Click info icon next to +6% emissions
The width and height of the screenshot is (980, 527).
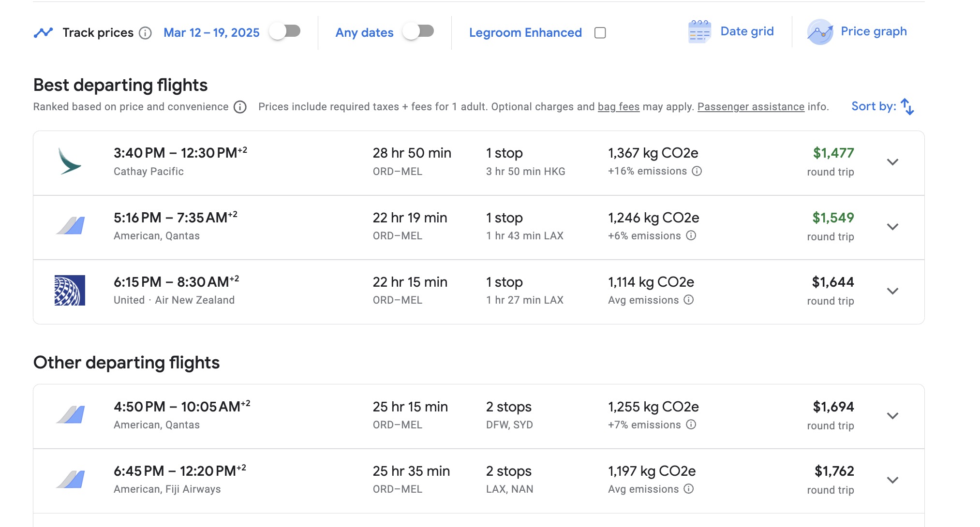[x=691, y=235]
